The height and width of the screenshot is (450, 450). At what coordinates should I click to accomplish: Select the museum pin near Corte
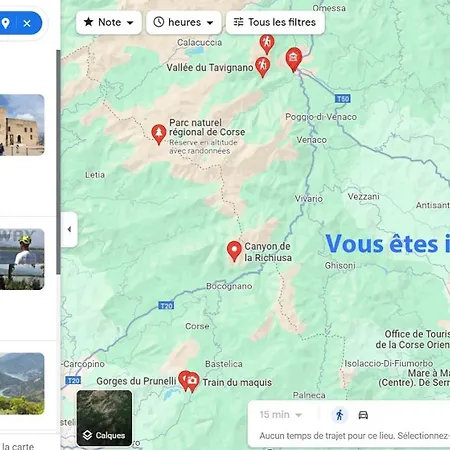coord(294,60)
